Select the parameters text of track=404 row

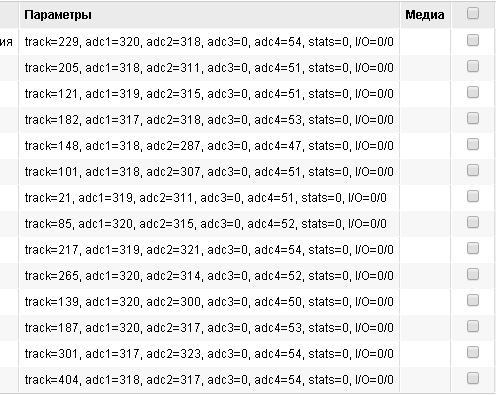point(209,380)
